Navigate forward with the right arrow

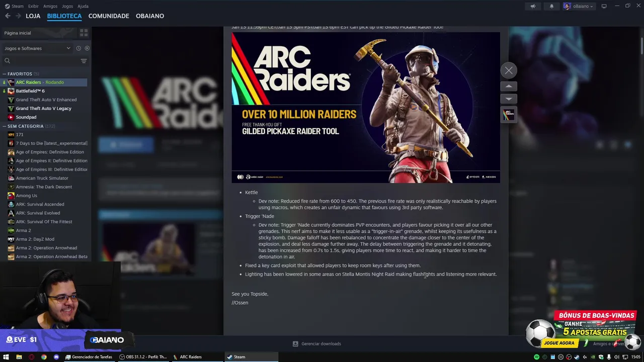(18, 16)
